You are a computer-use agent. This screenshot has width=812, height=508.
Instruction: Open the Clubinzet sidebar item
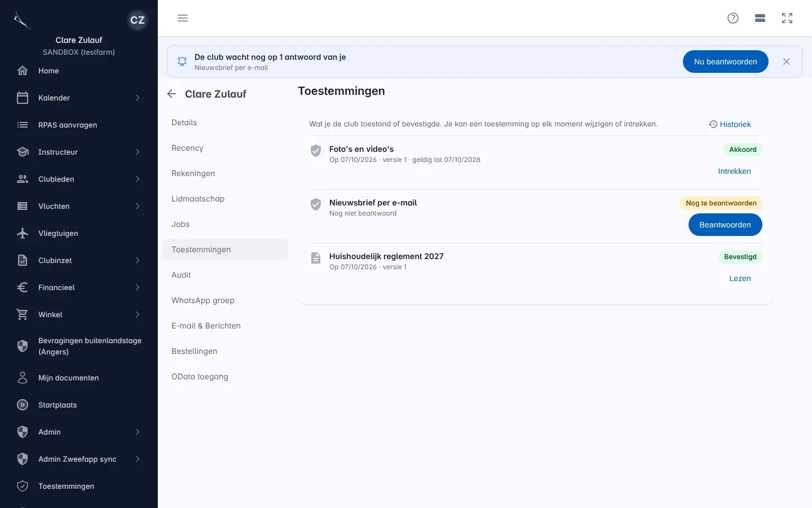[x=79, y=260]
